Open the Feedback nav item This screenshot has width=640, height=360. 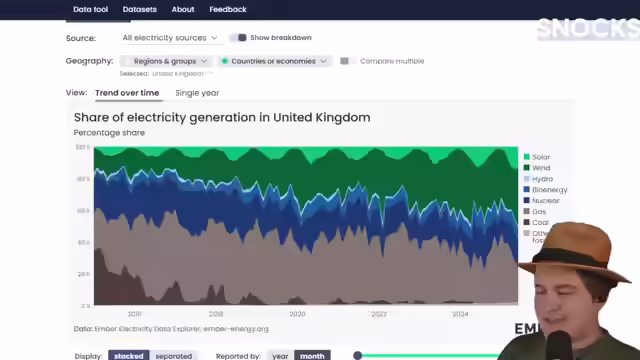(x=228, y=9)
